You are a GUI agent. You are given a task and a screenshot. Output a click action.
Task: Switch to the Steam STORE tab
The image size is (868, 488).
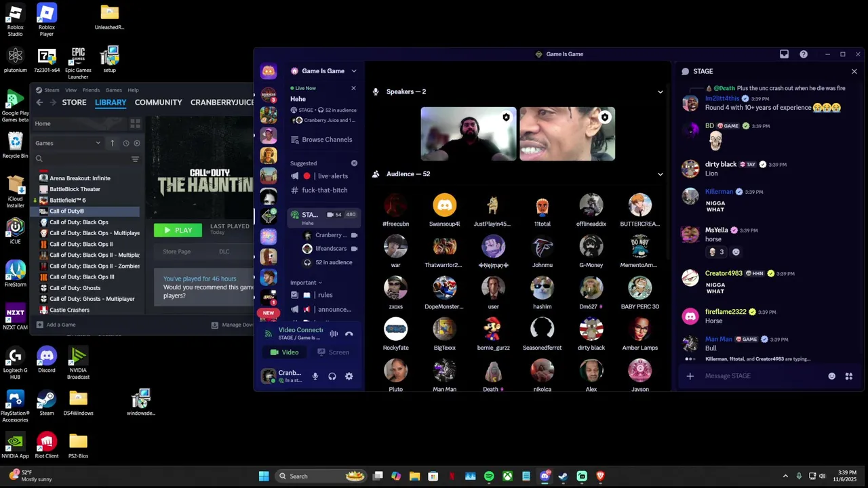click(74, 102)
